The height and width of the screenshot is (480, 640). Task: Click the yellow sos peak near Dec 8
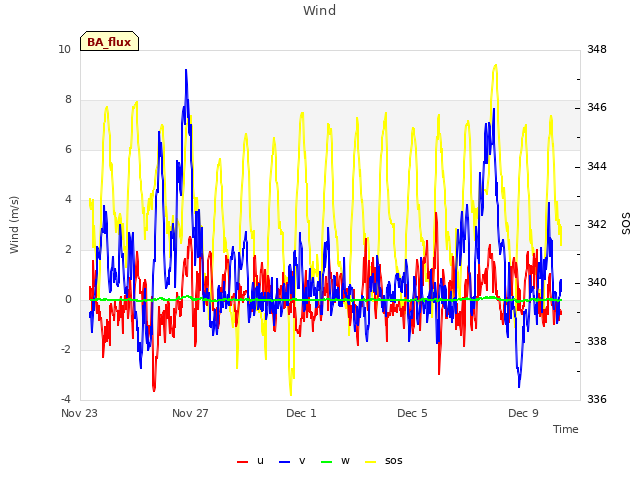(496, 65)
